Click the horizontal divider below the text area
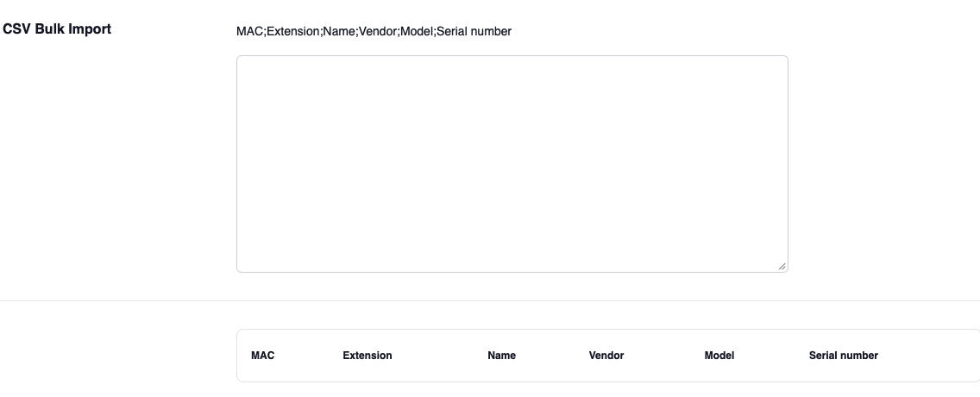The image size is (980, 397). 490,300
